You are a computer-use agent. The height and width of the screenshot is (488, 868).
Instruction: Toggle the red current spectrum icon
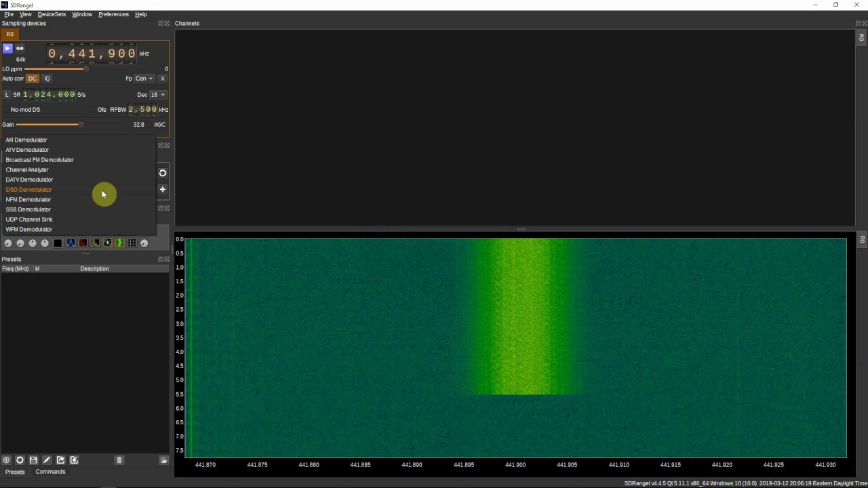click(x=83, y=243)
